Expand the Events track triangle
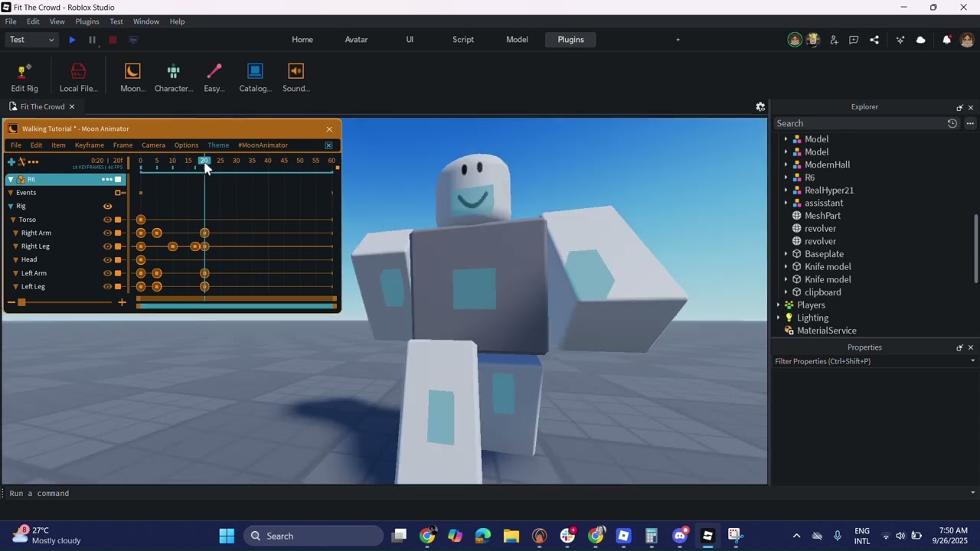Viewport: 980px width, 551px height. click(11, 193)
